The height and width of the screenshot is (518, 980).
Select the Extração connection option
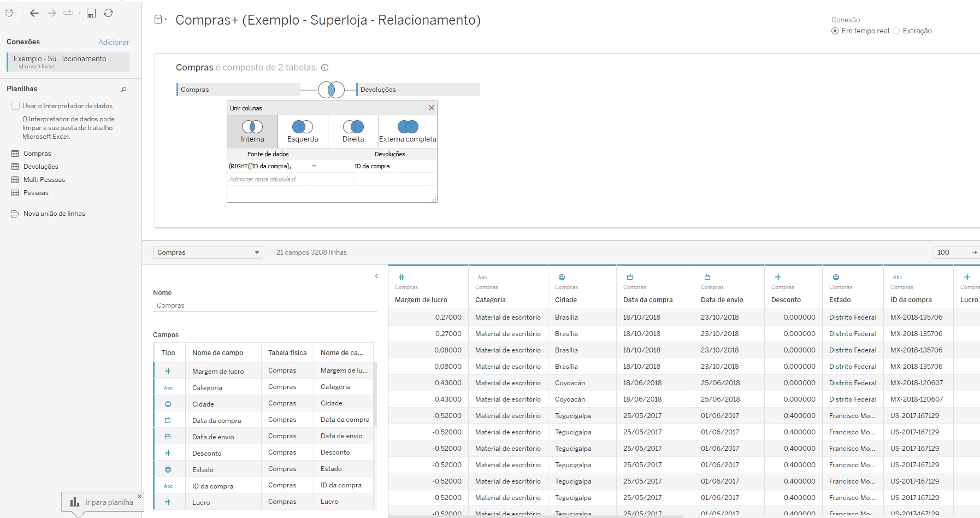pyautogui.click(x=896, y=31)
